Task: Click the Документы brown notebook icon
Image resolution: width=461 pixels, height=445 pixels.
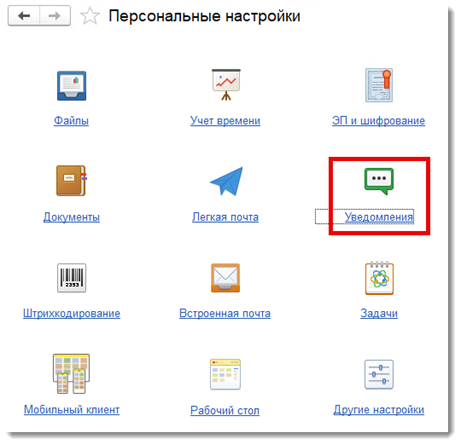Action: pos(71,180)
